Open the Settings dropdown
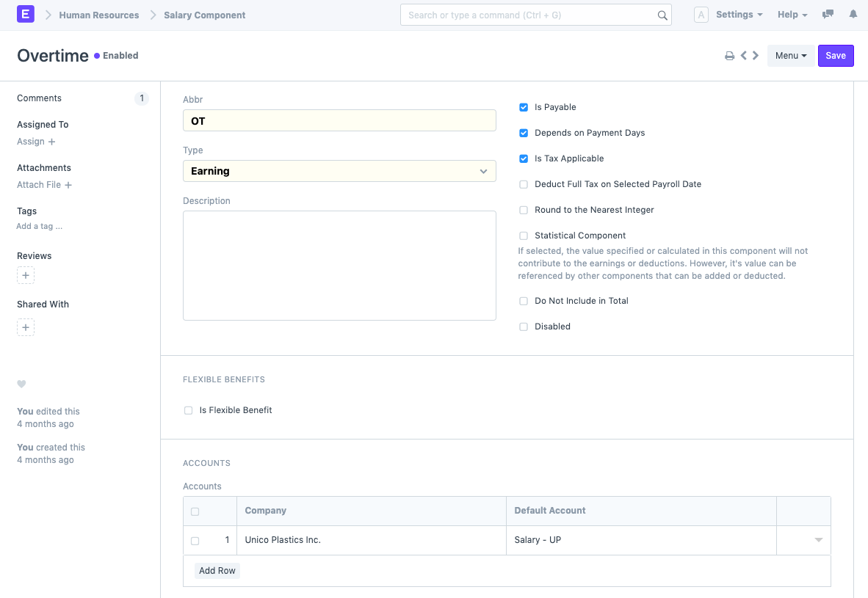The image size is (868, 598). point(739,15)
